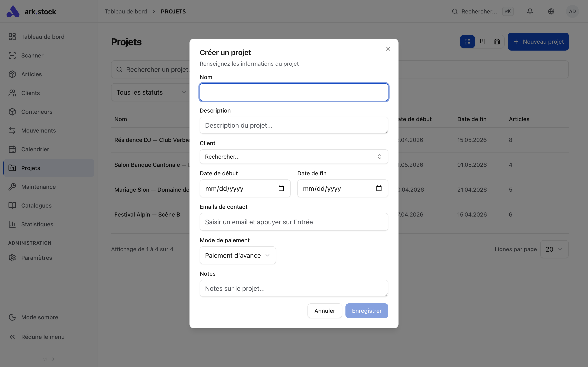Open the calendar picker for Date de début

[281, 188]
